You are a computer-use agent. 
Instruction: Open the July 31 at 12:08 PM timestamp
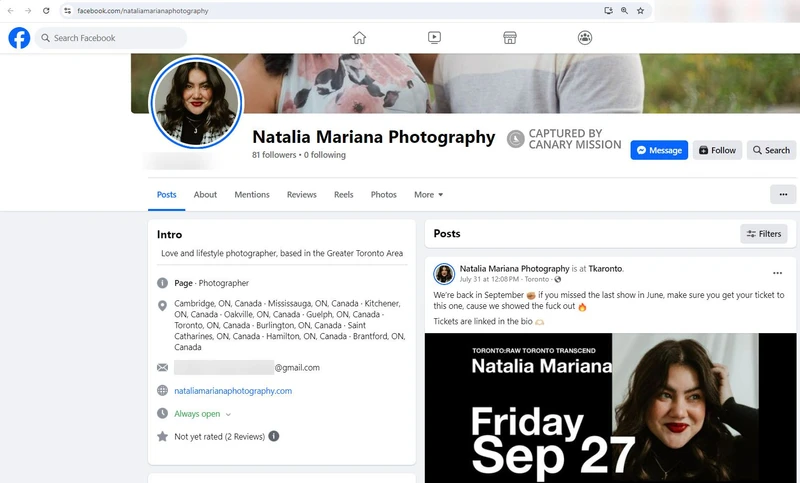489,279
